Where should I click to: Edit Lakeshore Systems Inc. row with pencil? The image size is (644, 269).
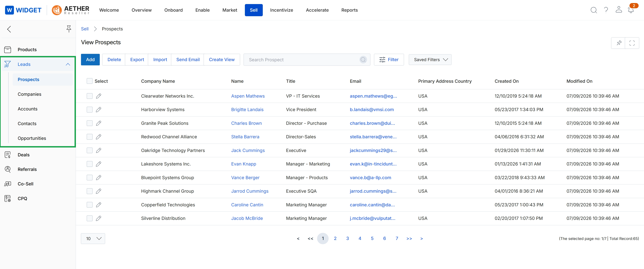click(99, 164)
